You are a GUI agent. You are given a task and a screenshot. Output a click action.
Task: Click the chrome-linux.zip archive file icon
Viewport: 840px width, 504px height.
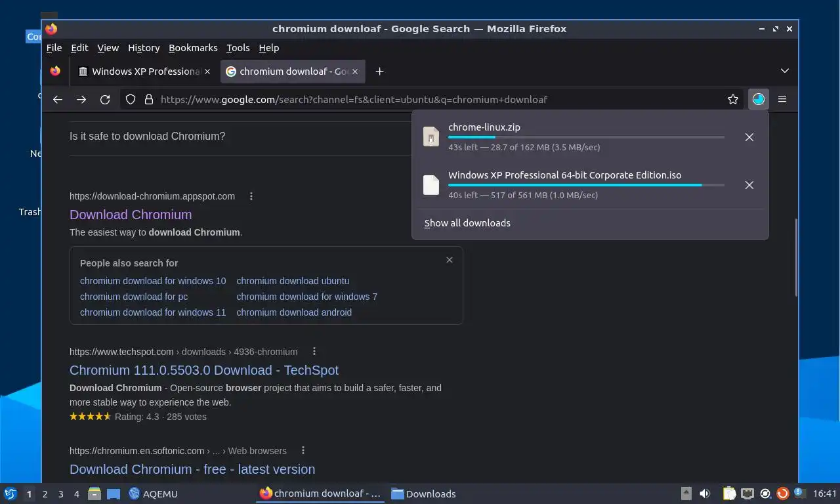pos(431,136)
